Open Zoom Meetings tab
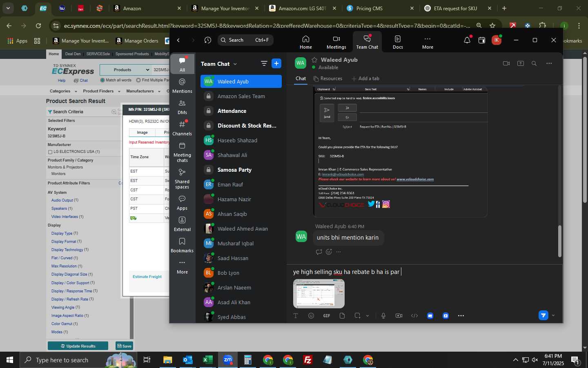588x368 pixels. pos(336,42)
